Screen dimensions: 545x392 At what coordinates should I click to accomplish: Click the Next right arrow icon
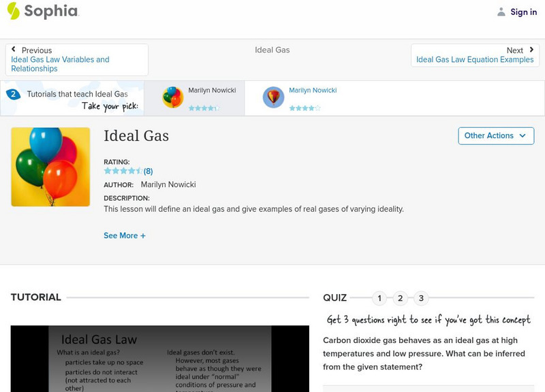click(531, 50)
